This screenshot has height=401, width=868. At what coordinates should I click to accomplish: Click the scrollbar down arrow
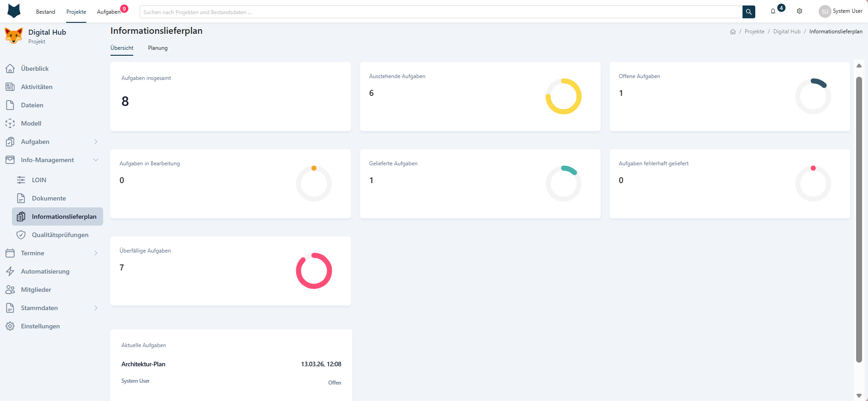tap(859, 396)
